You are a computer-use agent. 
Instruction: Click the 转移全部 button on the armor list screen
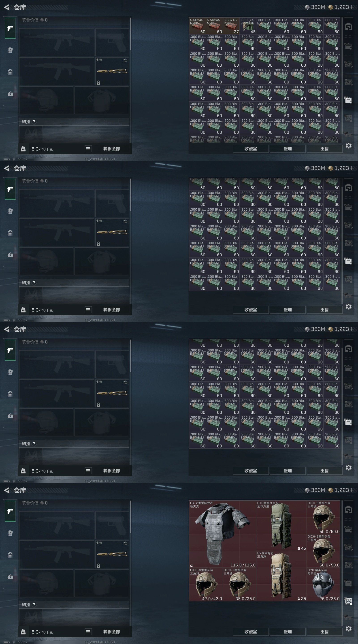click(112, 631)
